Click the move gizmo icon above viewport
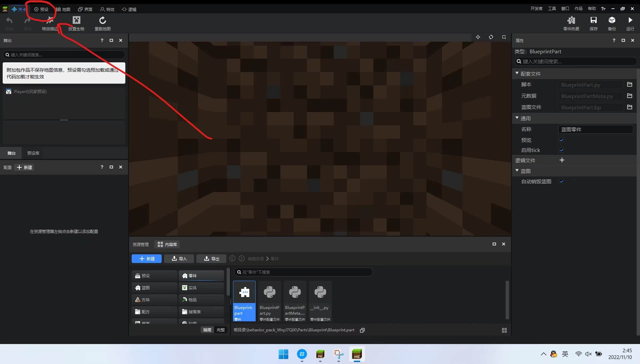 (x=478, y=37)
